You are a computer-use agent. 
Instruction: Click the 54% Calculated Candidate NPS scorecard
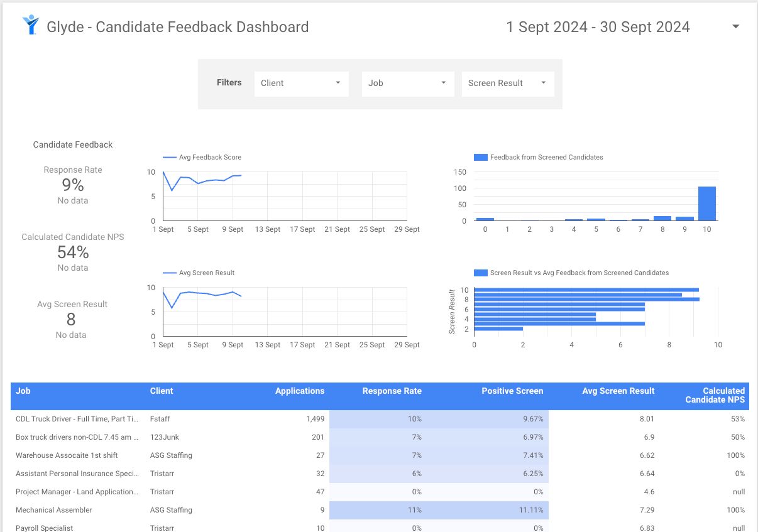point(73,252)
